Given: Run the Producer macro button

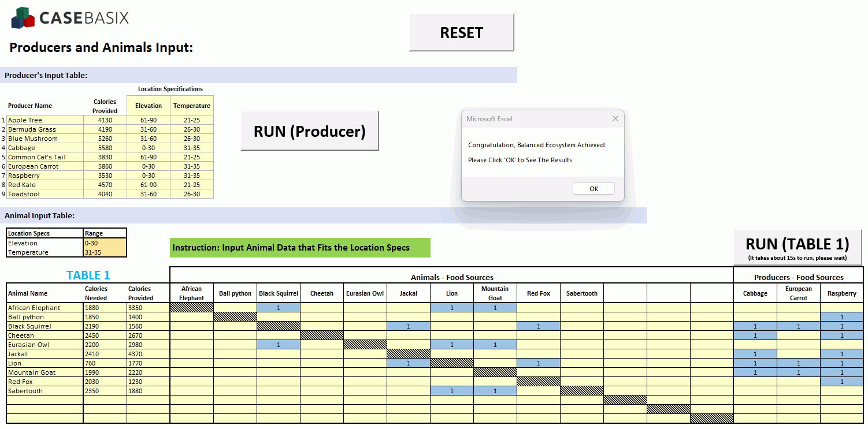Looking at the screenshot, I should pyautogui.click(x=310, y=131).
